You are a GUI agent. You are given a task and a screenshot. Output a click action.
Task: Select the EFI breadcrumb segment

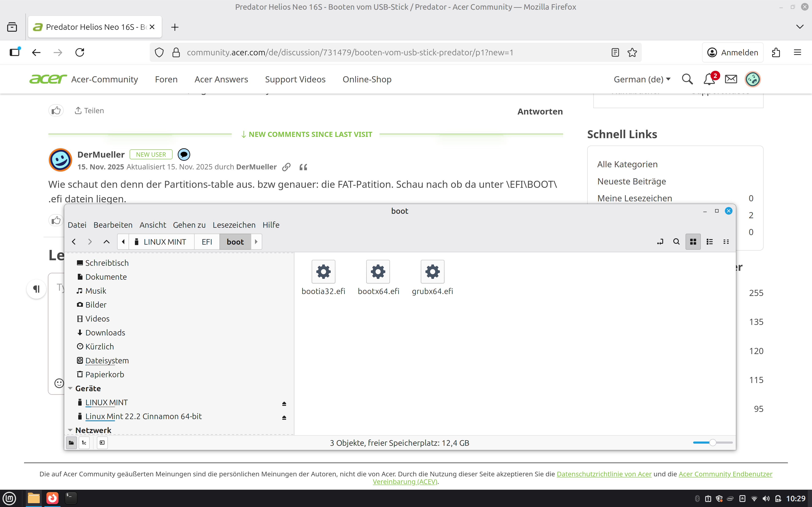point(207,242)
